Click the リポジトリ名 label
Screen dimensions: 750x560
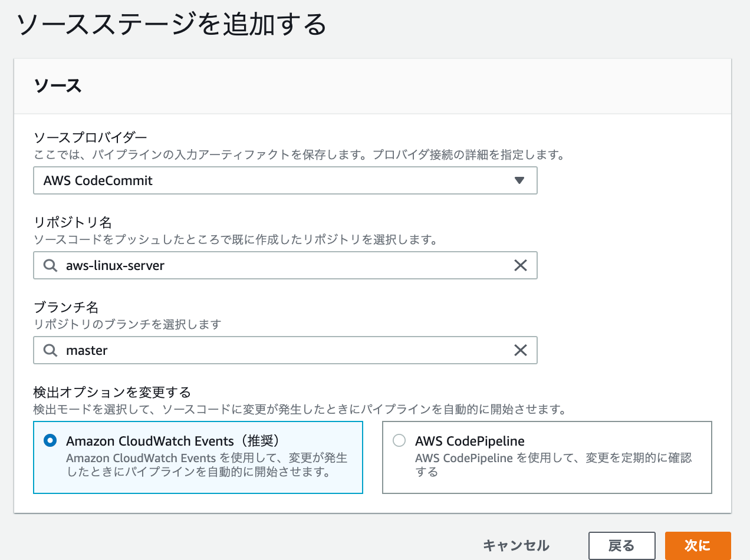(73, 222)
